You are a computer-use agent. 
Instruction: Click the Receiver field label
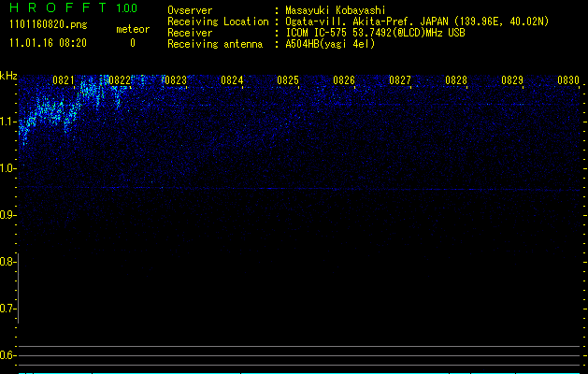tap(190, 33)
